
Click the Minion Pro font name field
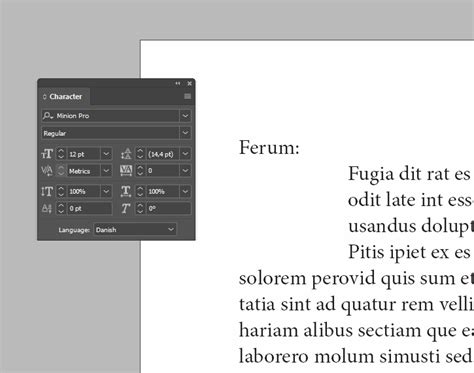117,116
